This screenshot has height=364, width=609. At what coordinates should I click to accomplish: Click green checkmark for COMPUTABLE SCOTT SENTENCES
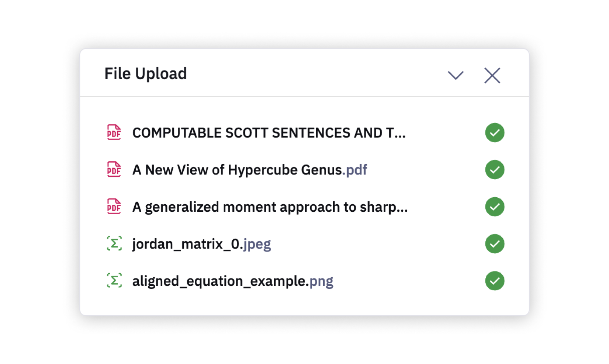[494, 132]
